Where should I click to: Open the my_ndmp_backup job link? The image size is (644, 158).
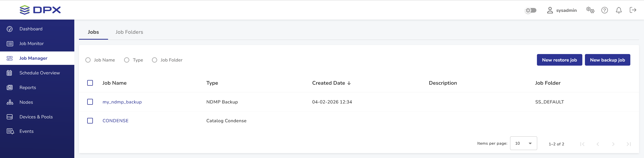point(122,102)
